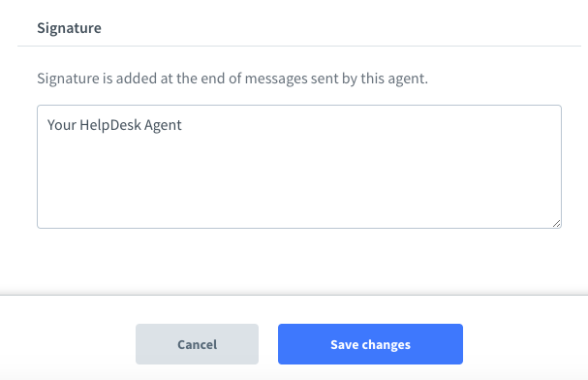This screenshot has height=380, width=588.
Task: Focus the signature text area
Action: (299, 167)
